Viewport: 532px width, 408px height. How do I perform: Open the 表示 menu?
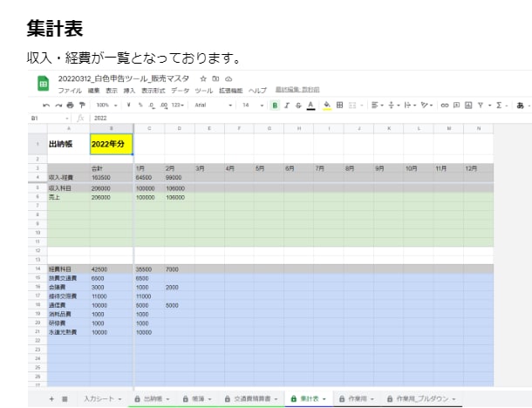[x=112, y=91]
